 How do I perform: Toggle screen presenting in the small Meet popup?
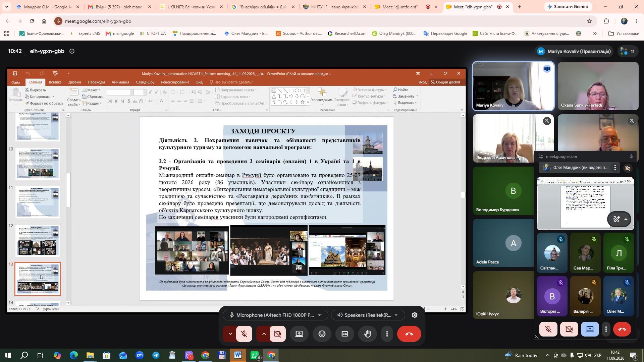click(x=590, y=329)
